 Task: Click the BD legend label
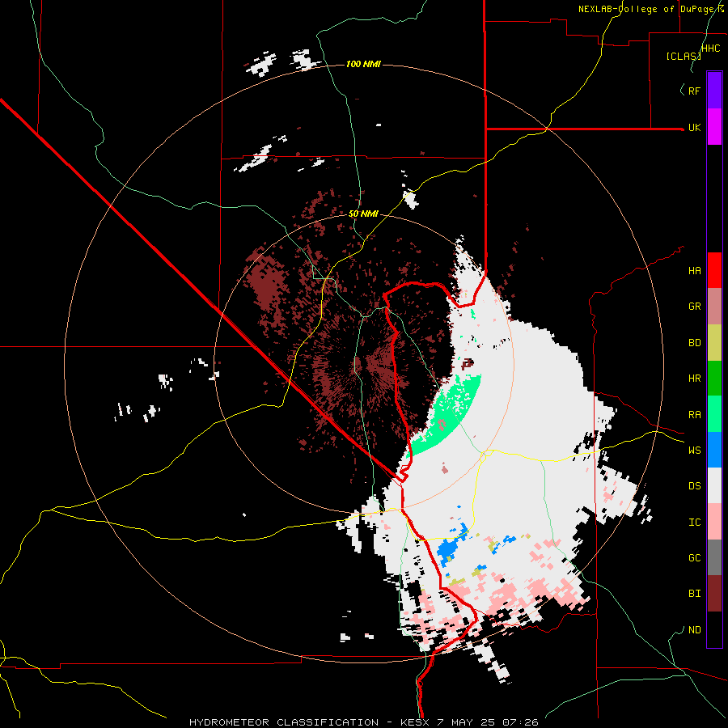pyautogui.click(x=695, y=343)
